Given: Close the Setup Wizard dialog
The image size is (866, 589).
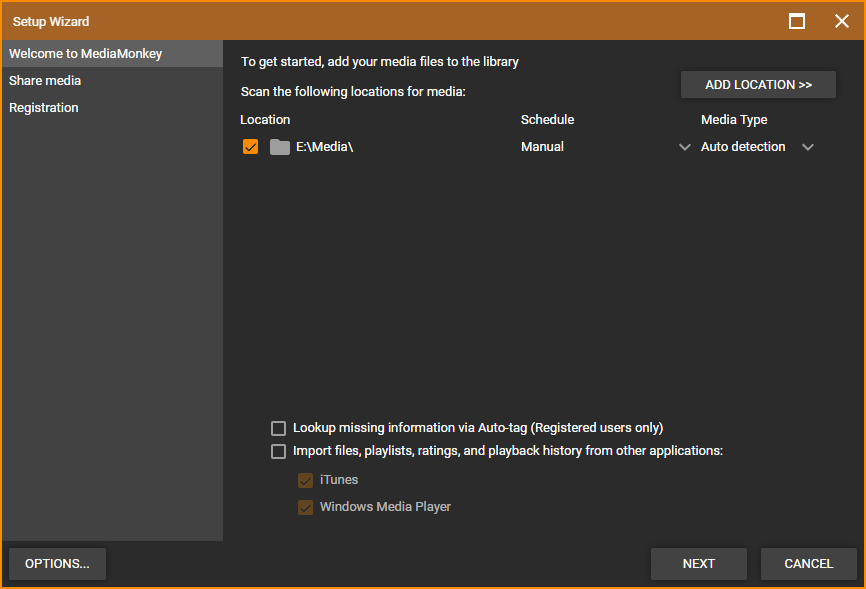Looking at the screenshot, I should (x=842, y=21).
